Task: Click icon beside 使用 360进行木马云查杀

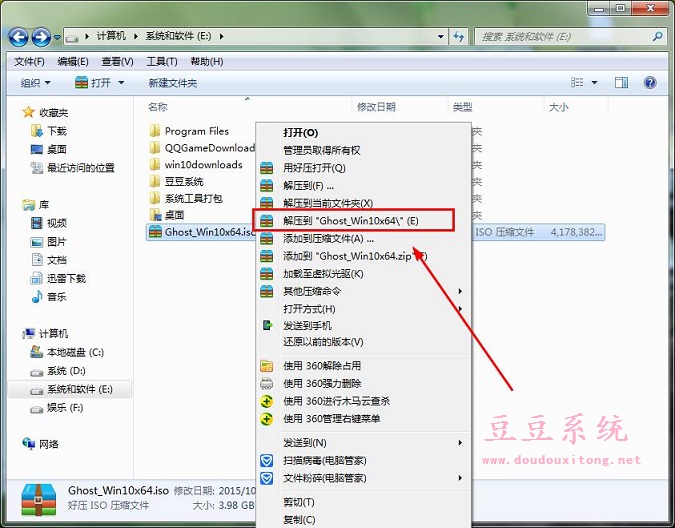Action: pyautogui.click(x=267, y=401)
